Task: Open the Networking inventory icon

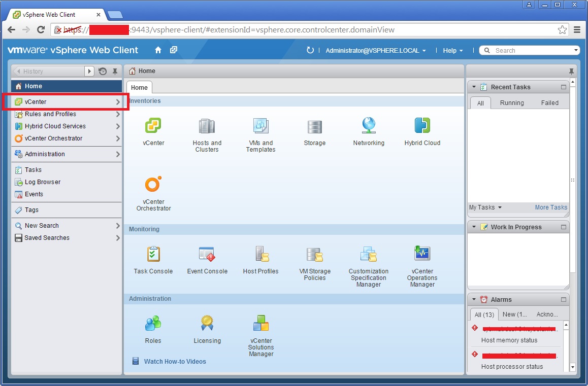Action: click(369, 126)
